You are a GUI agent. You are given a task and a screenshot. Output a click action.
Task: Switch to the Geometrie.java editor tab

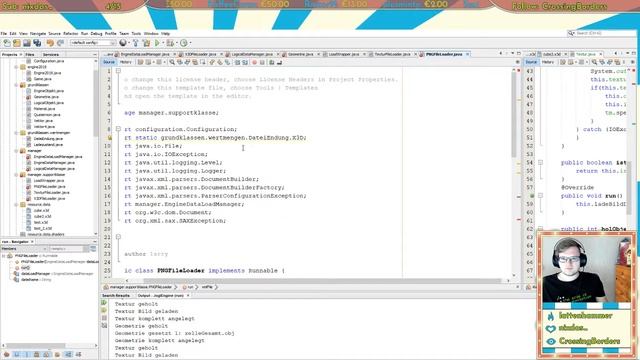[301, 54]
